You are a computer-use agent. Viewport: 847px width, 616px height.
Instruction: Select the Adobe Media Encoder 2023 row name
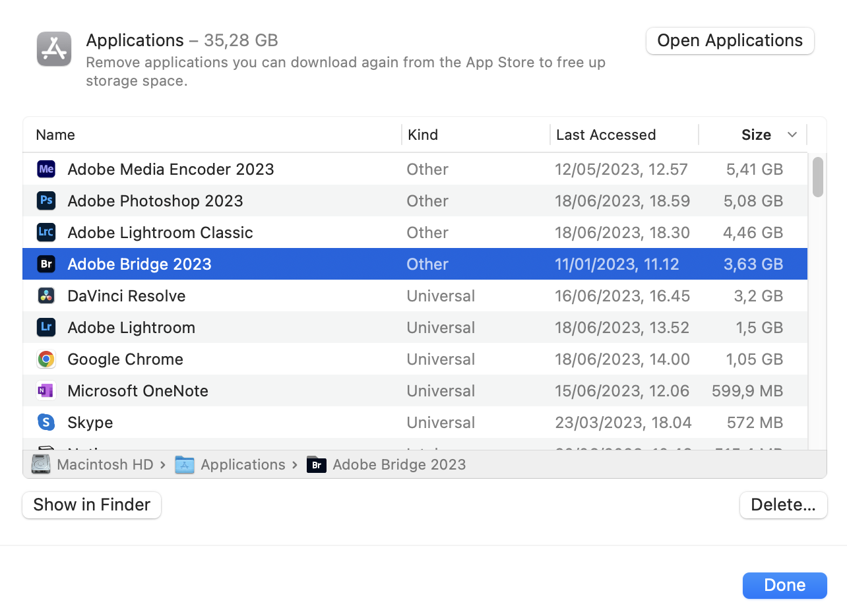click(x=171, y=169)
